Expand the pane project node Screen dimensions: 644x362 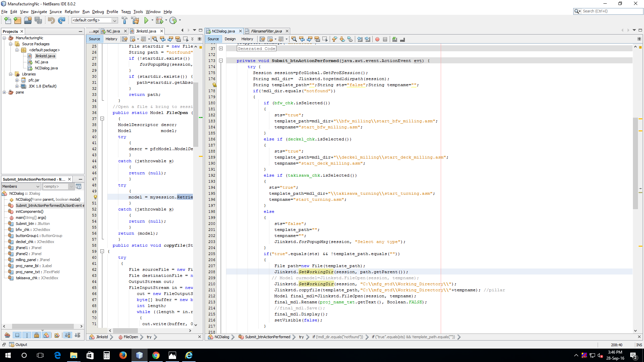[4, 92]
